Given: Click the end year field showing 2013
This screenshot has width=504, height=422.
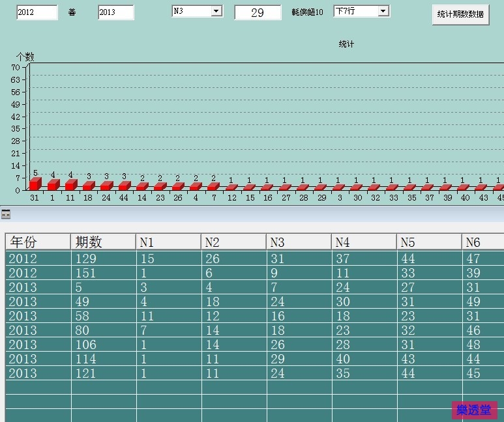Looking at the screenshot, I should pyautogui.click(x=115, y=12).
